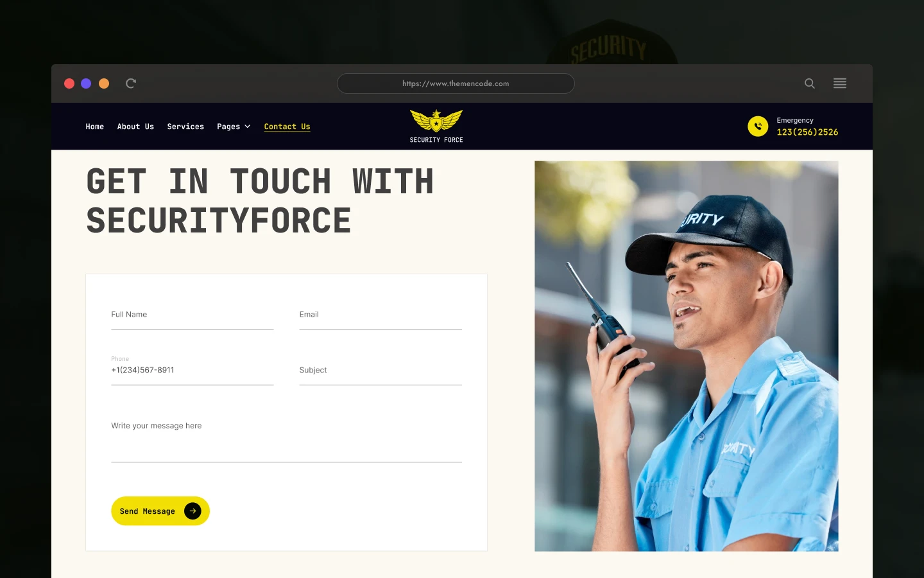Click the Phone field with +1(234)567-8911
The image size is (924, 578).
193,369
